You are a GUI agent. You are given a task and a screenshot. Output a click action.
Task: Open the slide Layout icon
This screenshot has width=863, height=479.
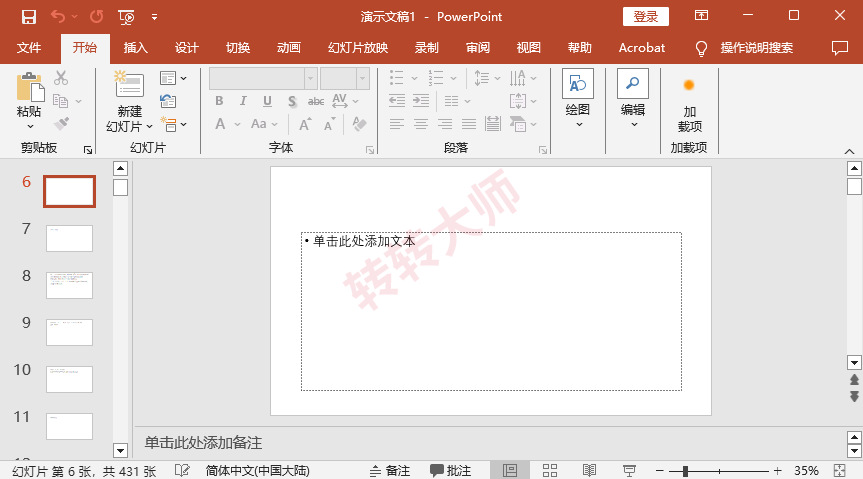168,78
